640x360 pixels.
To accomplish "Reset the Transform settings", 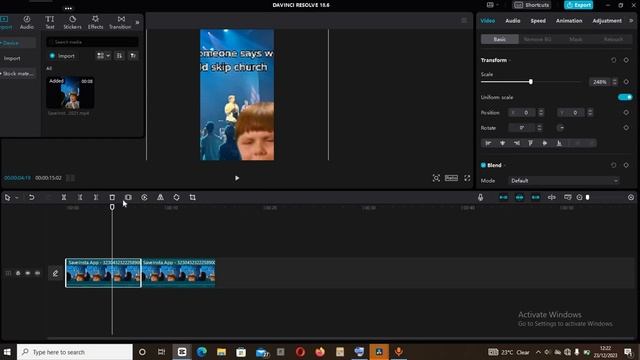I will point(613,60).
